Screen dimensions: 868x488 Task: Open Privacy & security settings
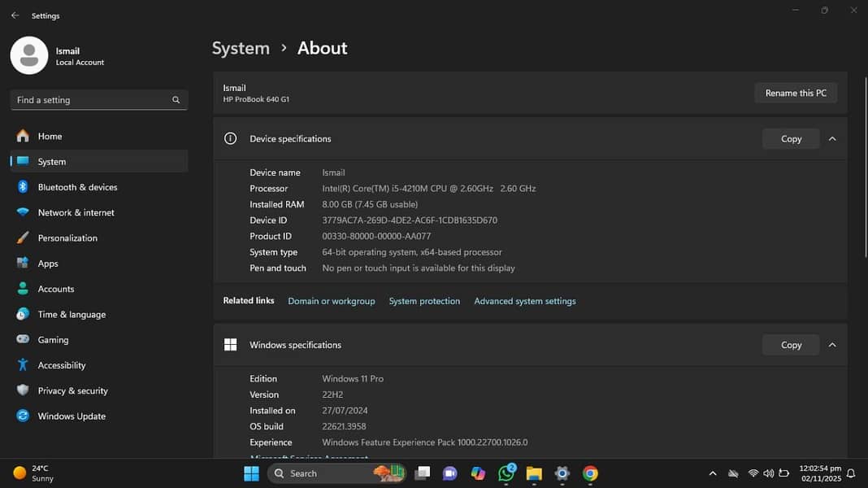(x=72, y=391)
